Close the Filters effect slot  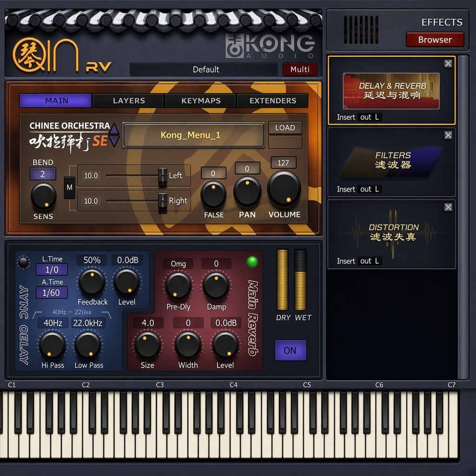click(448, 135)
